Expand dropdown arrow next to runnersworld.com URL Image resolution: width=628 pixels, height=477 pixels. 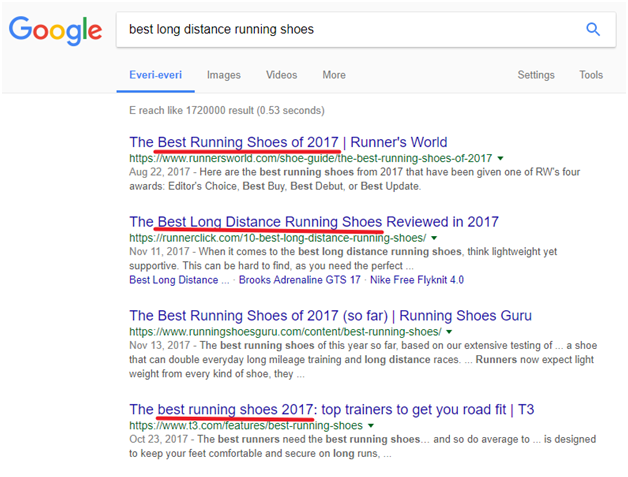[x=500, y=159]
